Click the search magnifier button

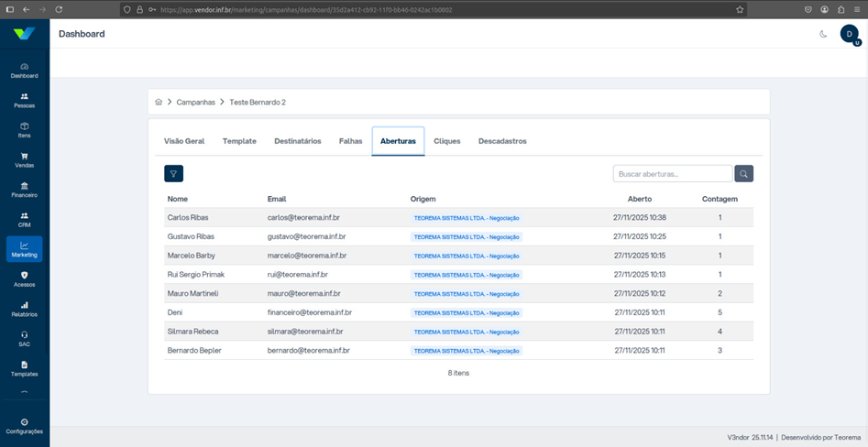coord(744,174)
